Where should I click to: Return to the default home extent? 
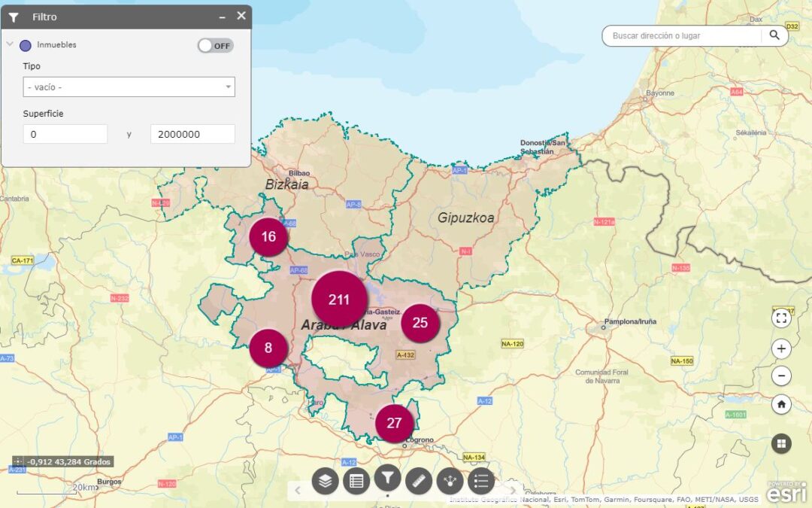pos(781,404)
